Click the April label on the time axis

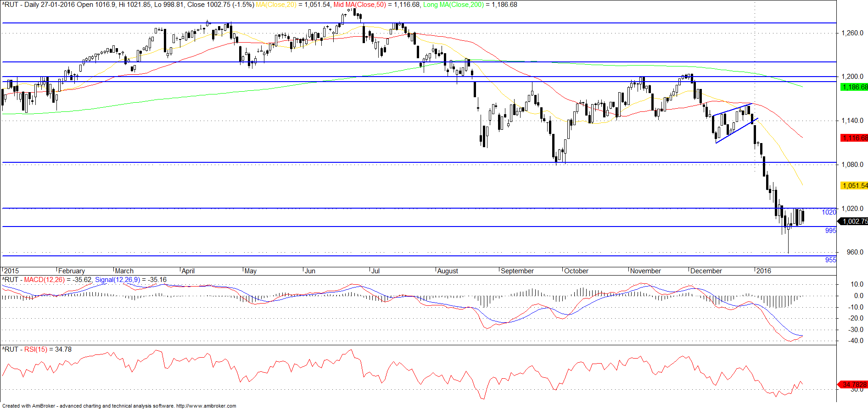[x=188, y=271]
